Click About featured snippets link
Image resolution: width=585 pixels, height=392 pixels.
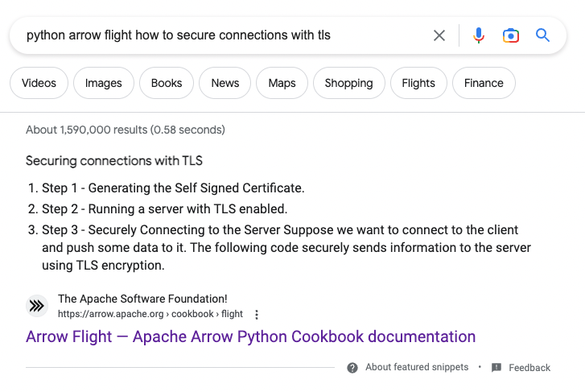[x=416, y=367]
